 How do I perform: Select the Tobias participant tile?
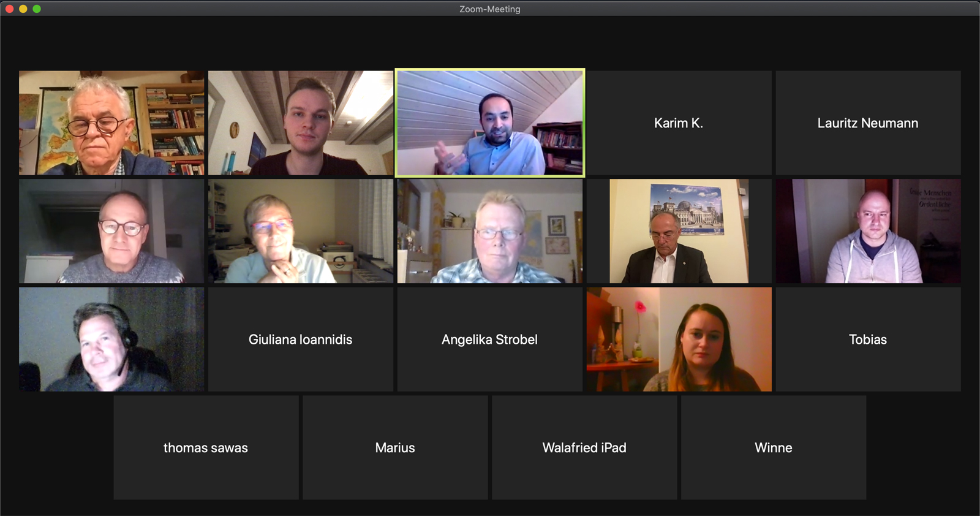(x=868, y=340)
